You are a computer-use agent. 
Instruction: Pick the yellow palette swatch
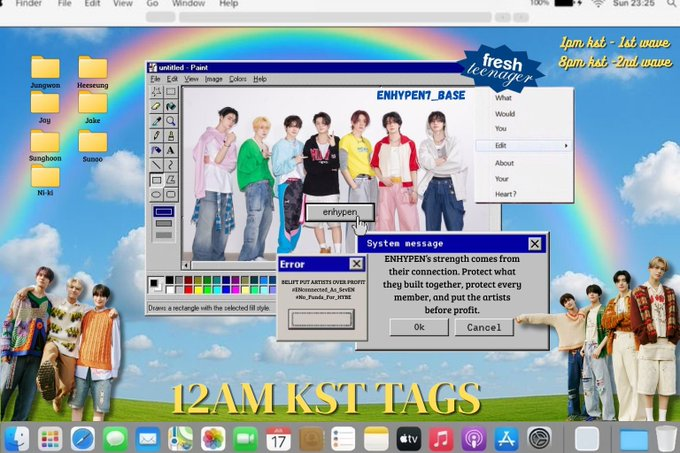point(198,289)
